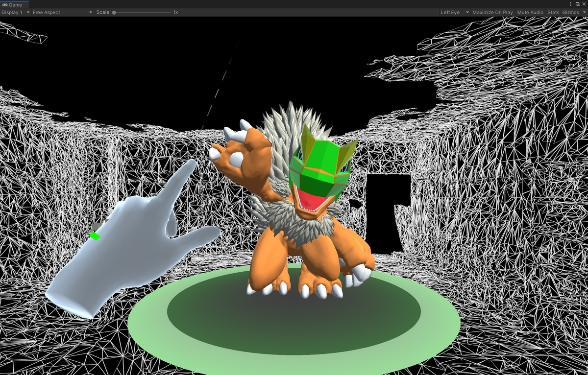Toggle Gizmos in the Game view
The width and height of the screenshot is (588, 375).
570,12
